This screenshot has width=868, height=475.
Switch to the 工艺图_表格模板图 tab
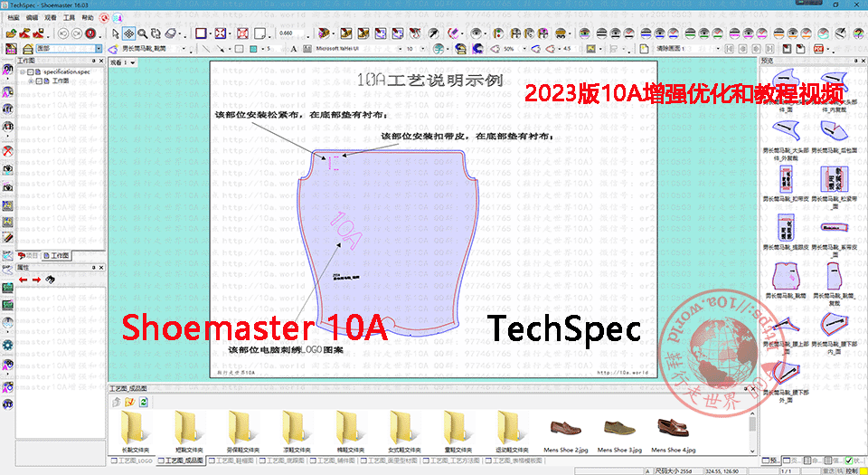pyautogui.click(x=515, y=461)
